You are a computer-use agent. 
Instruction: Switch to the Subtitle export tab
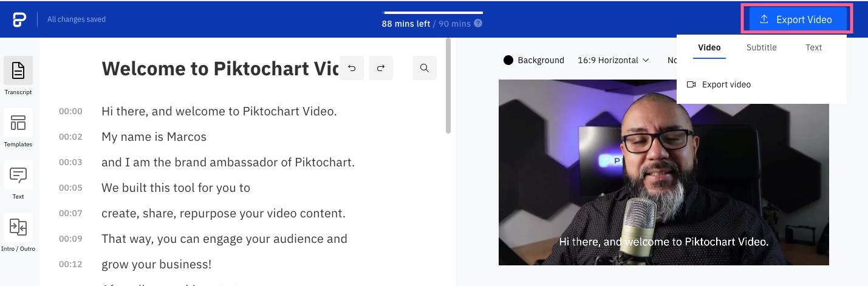(x=762, y=47)
